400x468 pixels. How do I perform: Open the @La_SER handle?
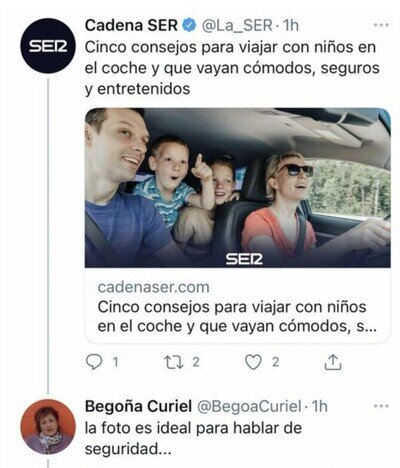(237, 26)
